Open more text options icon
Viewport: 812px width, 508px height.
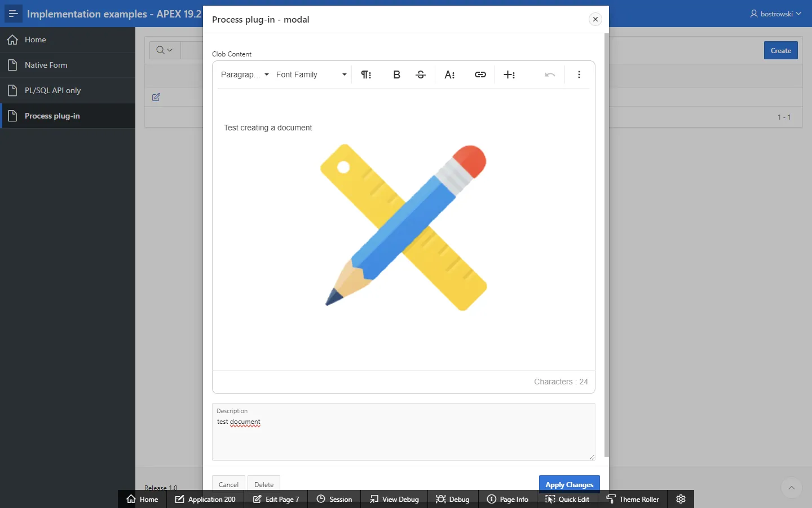point(449,75)
